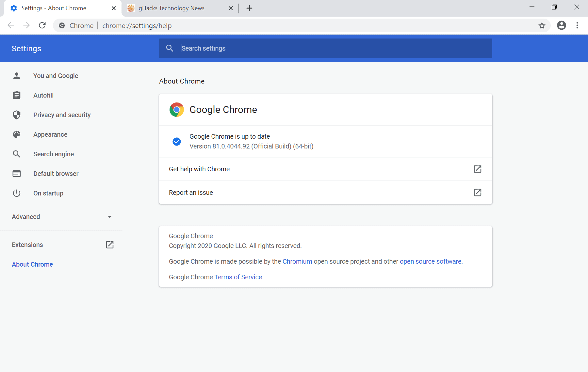Open Report an issue

325,193
